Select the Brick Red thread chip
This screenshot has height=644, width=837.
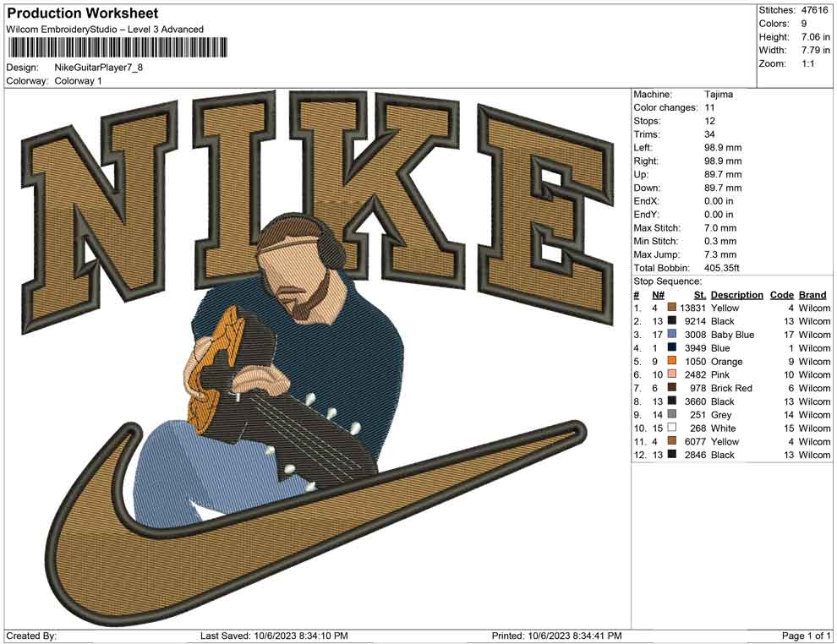pyautogui.click(x=670, y=388)
